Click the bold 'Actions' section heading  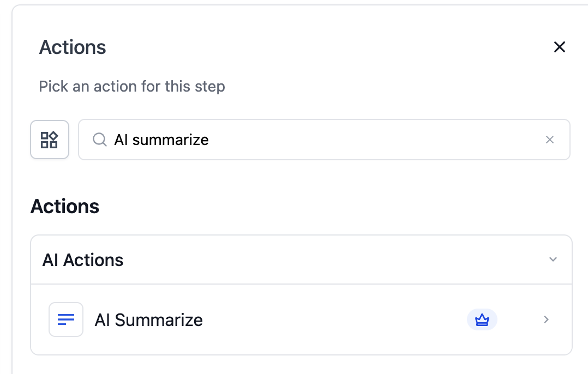[65, 207]
